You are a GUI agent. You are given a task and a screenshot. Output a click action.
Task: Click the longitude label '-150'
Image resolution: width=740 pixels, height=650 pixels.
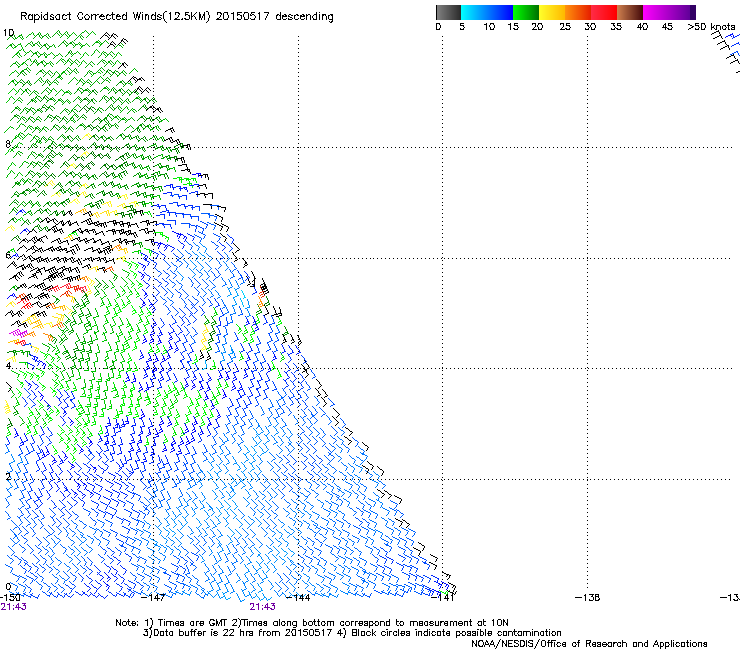click(x=10, y=598)
